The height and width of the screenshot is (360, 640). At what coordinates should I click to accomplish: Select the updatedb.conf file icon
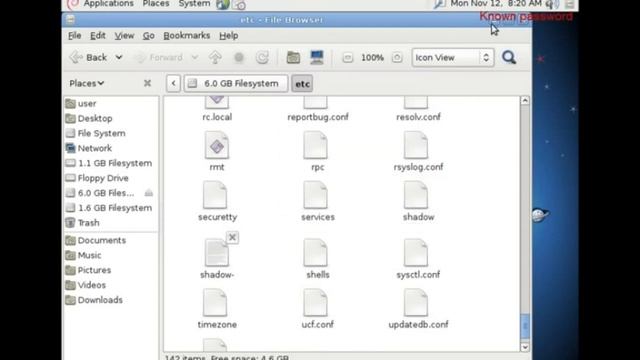pos(416,303)
